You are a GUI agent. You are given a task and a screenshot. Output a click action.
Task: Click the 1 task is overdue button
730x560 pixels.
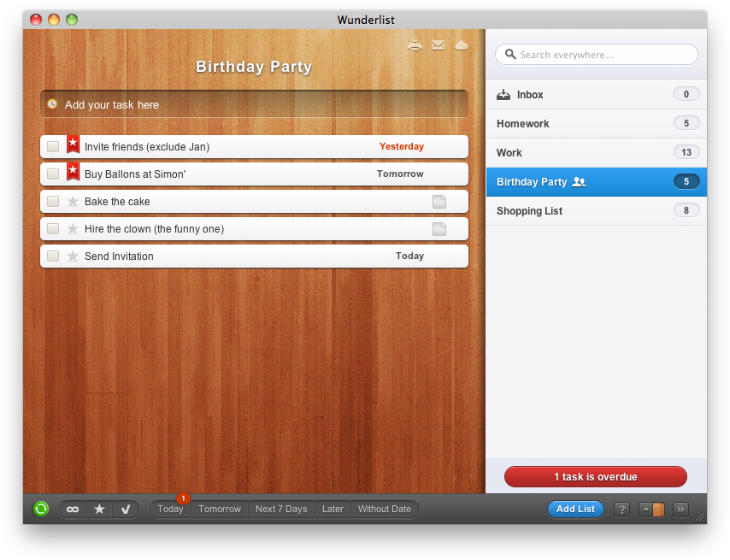pos(596,477)
